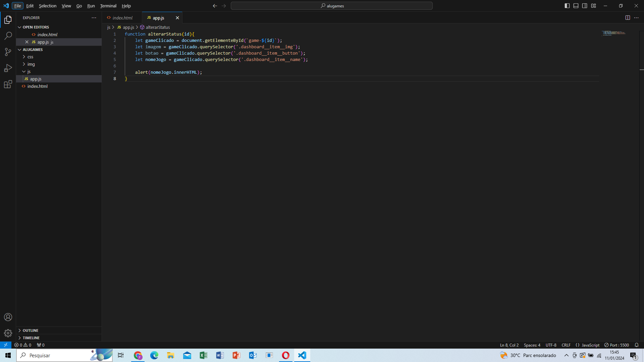Open the Extensions view

point(8,84)
